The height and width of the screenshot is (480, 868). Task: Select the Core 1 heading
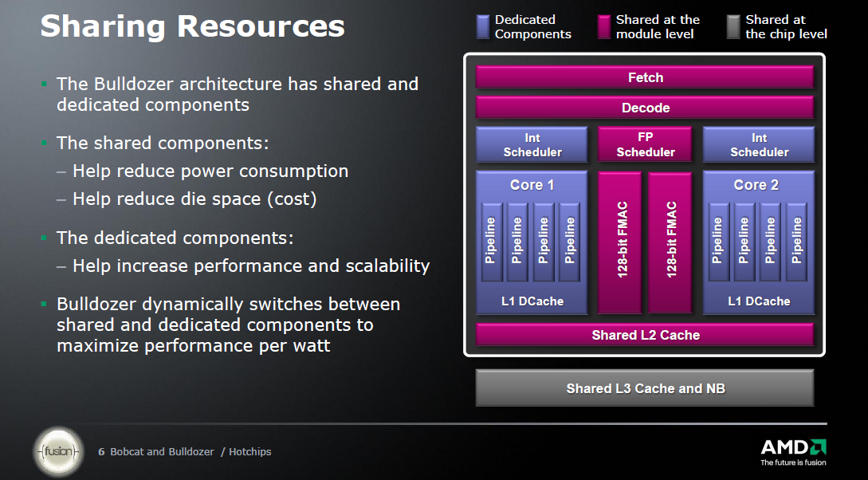point(532,185)
